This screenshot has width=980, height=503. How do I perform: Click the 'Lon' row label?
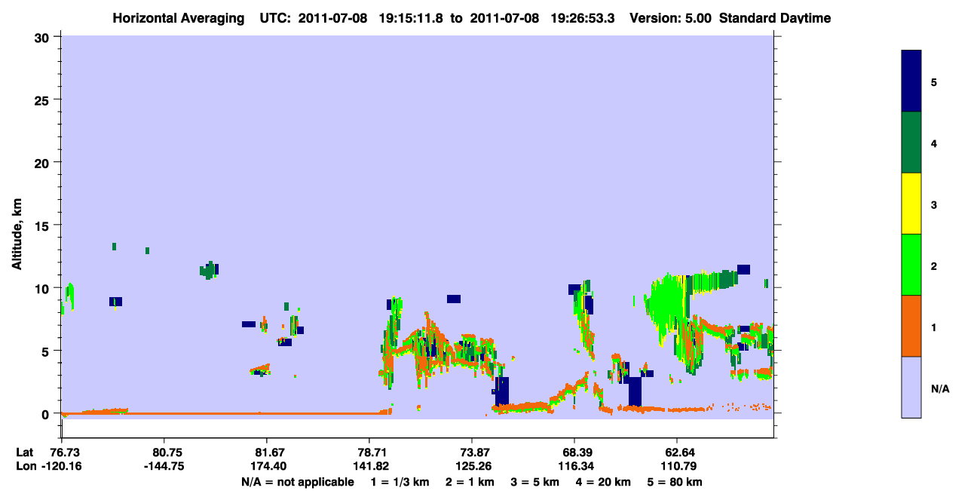click(25, 466)
